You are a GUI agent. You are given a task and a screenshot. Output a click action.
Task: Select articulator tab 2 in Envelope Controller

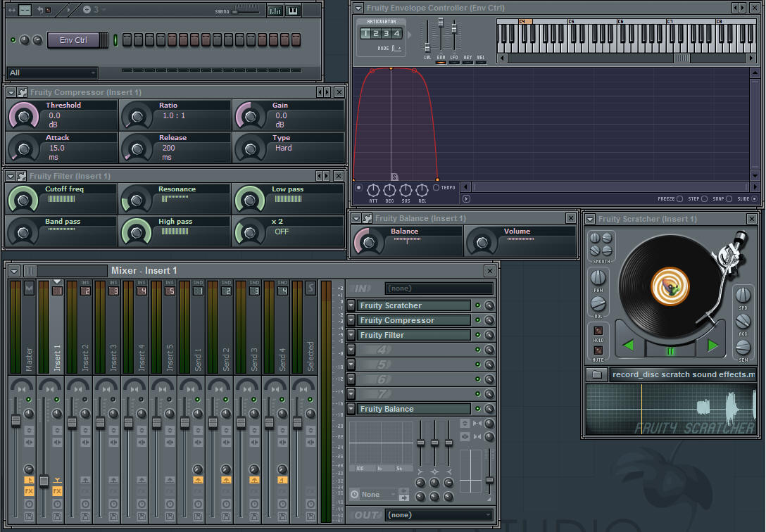pos(376,34)
